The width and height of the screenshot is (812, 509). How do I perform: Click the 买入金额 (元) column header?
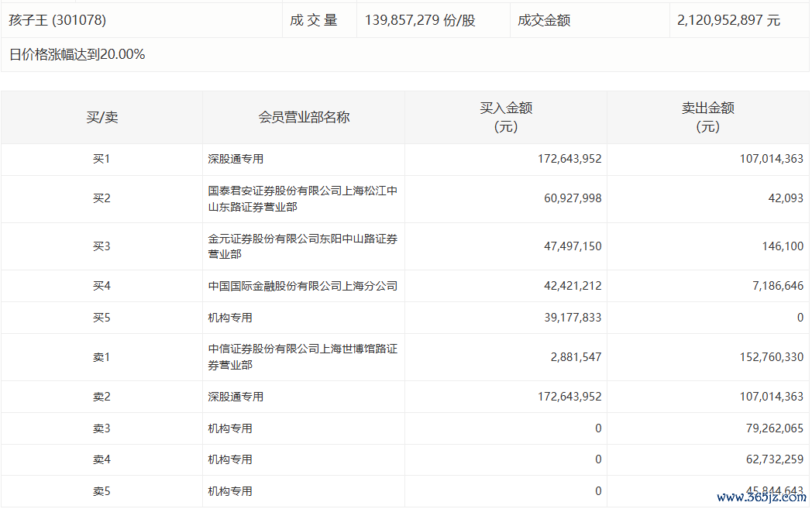(506, 117)
